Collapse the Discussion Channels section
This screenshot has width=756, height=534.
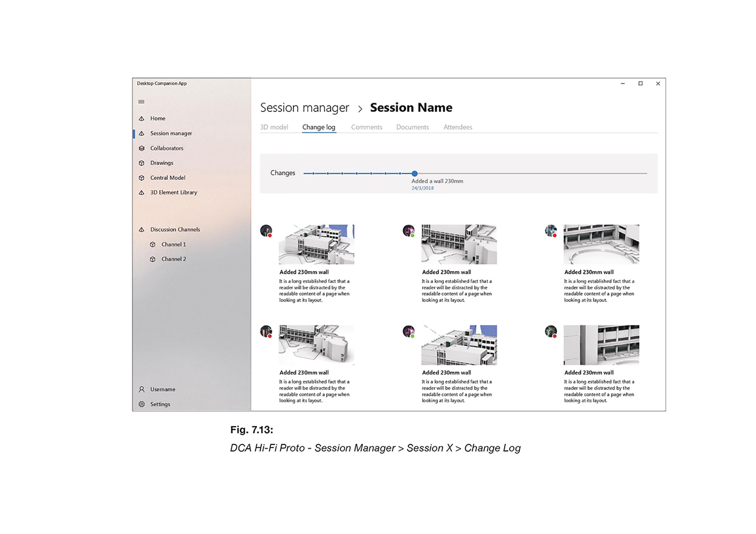[175, 230]
